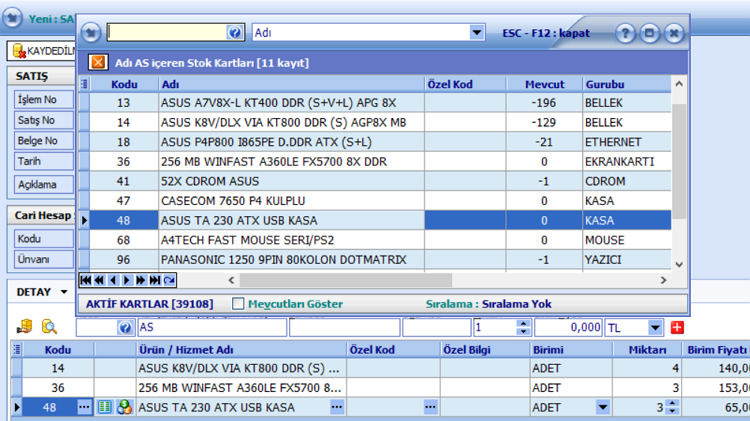This screenshot has width=750, height=421.
Task: Click the scroll down arrow of stock list
Action: [x=679, y=265]
